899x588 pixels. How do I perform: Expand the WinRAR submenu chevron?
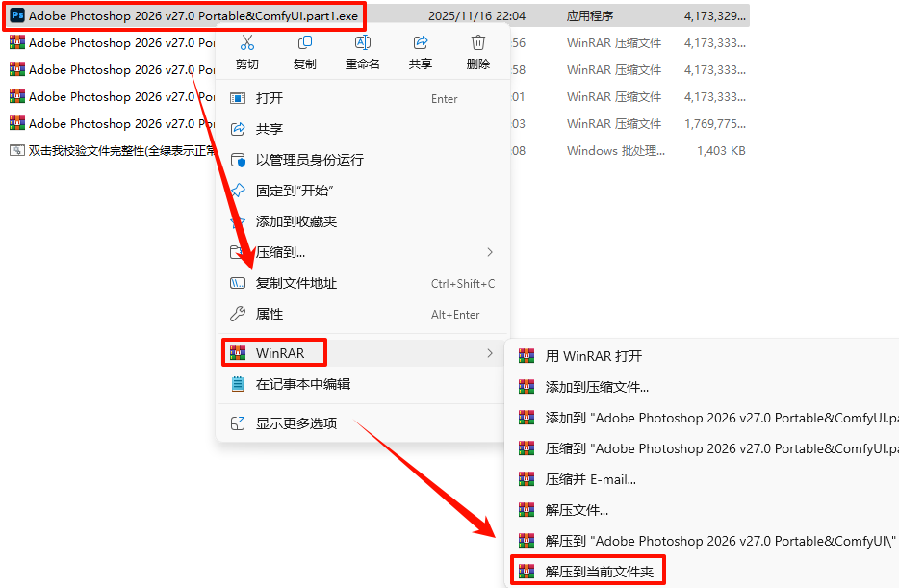(490, 353)
